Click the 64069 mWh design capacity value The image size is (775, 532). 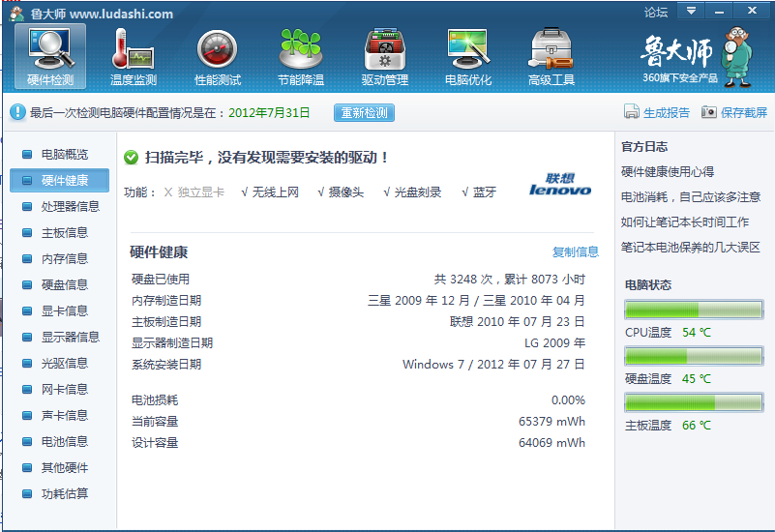pos(551,443)
